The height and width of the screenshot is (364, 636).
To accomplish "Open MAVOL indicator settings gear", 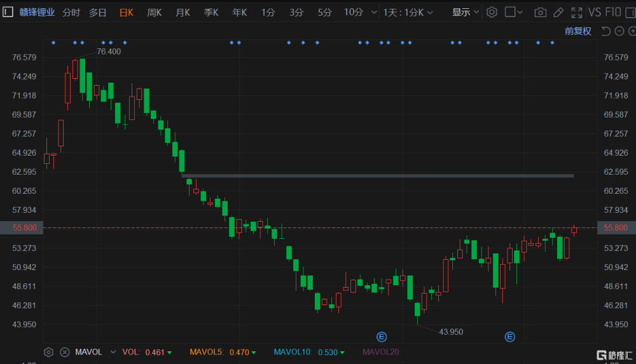I will click(48, 352).
